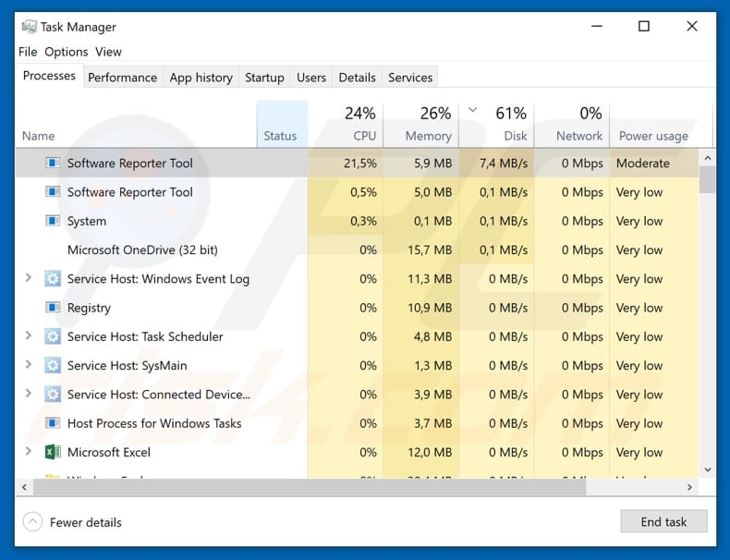
Task: Click the Host Process for Windows Tasks icon
Action: [53, 423]
